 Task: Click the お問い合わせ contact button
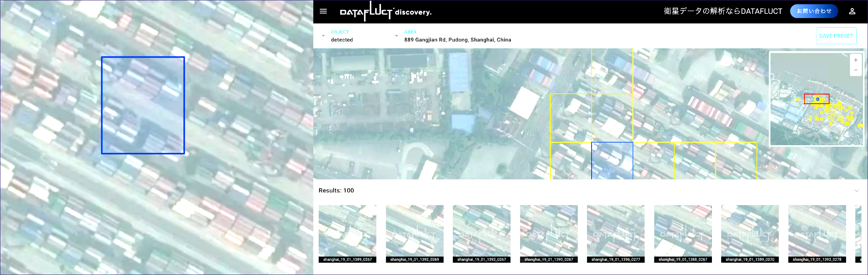point(814,11)
